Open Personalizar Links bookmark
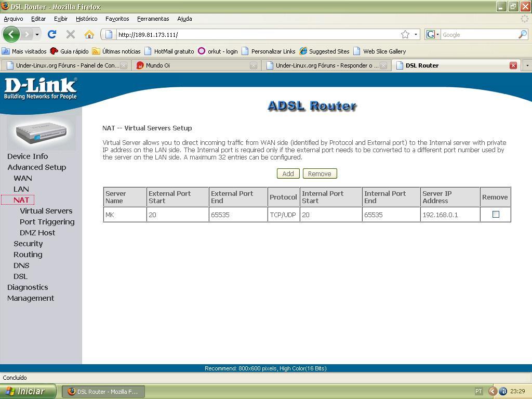The height and width of the screenshot is (399, 532). pyautogui.click(x=269, y=51)
